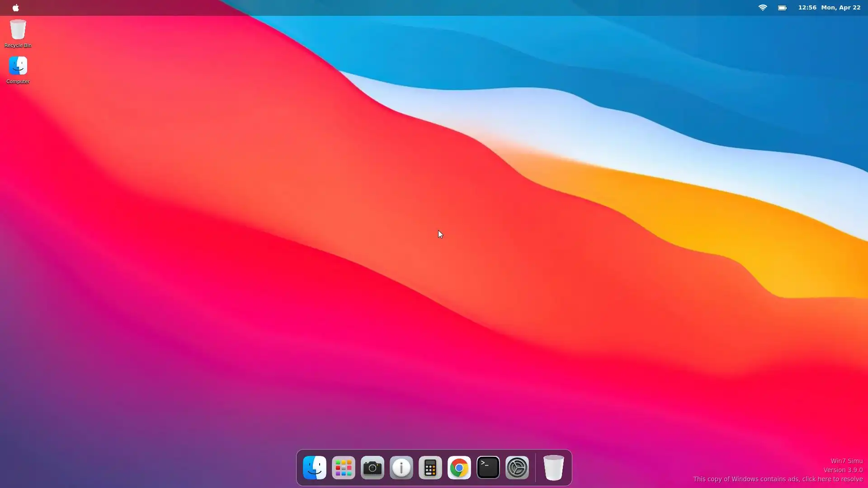This screenshot has height=488, width=868.
Task: Launch Calculator from the dock
Action: (x=430, y=468)
